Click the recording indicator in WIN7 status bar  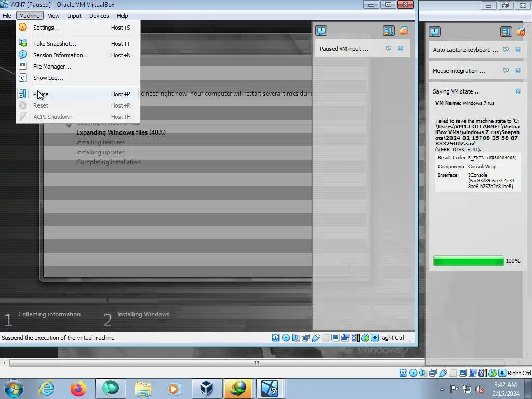[345, 338]
